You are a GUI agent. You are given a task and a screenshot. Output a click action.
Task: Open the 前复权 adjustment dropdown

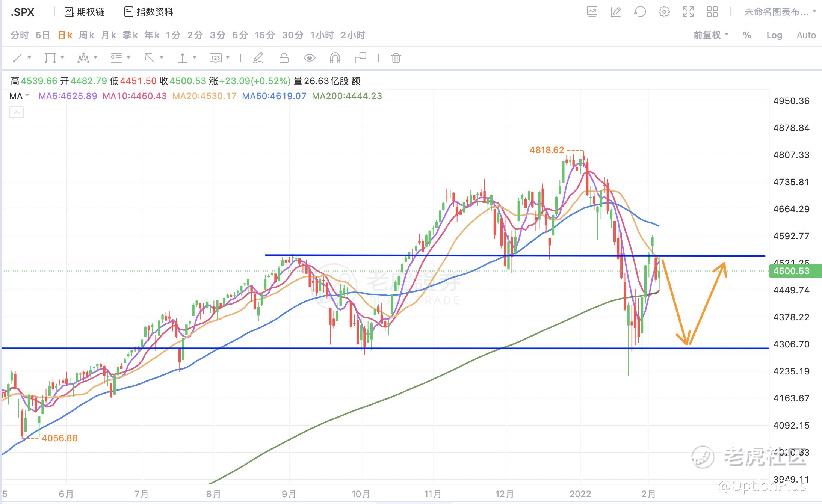(x=711, y=35)
